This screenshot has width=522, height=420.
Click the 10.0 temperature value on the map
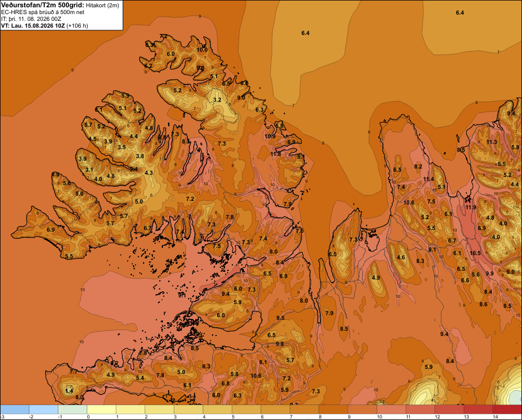pyautogui.click(x=202, y=50)
